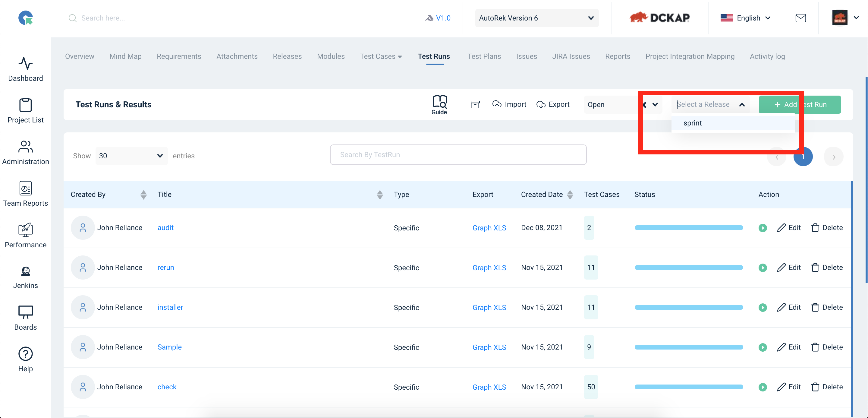868x418 pixels.
Task: Switch to the Overview tab
Action: pos(80,56)
